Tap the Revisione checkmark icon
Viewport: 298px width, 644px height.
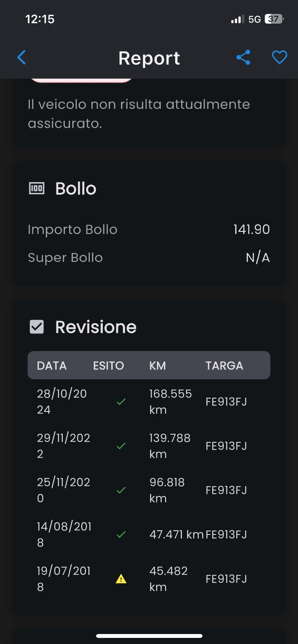37,327
